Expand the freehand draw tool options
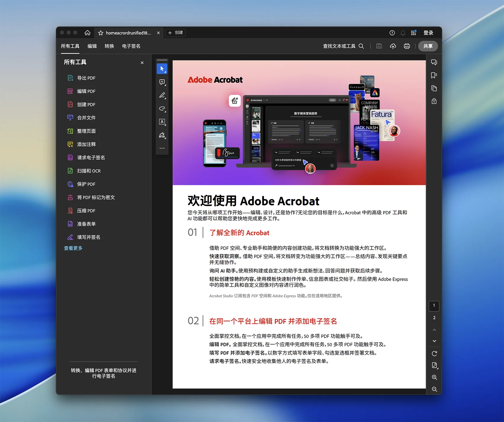 (162, 109)
